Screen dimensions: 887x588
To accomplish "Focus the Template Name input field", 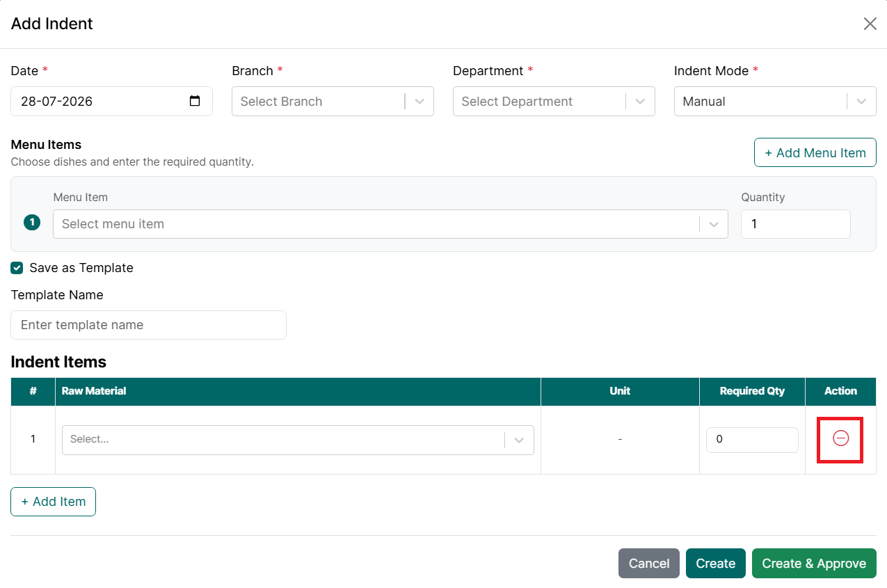I will click(x=148, y=325).
